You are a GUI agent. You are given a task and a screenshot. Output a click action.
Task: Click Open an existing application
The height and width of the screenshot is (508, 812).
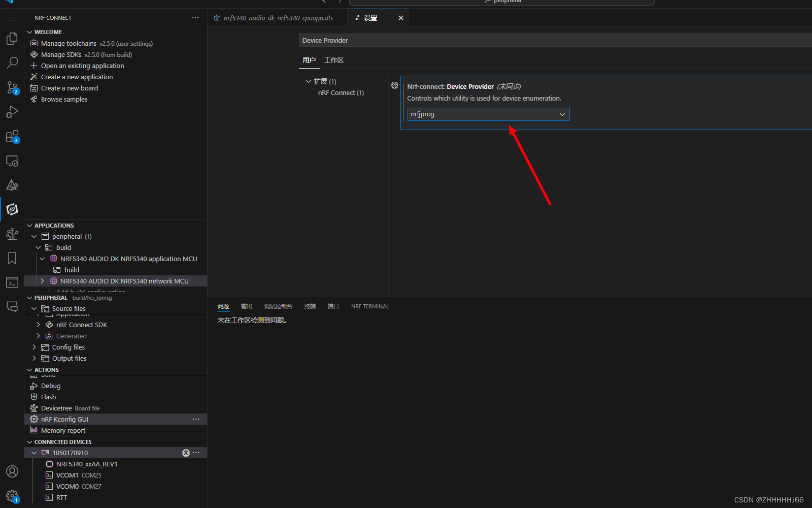tap(82, 66)
